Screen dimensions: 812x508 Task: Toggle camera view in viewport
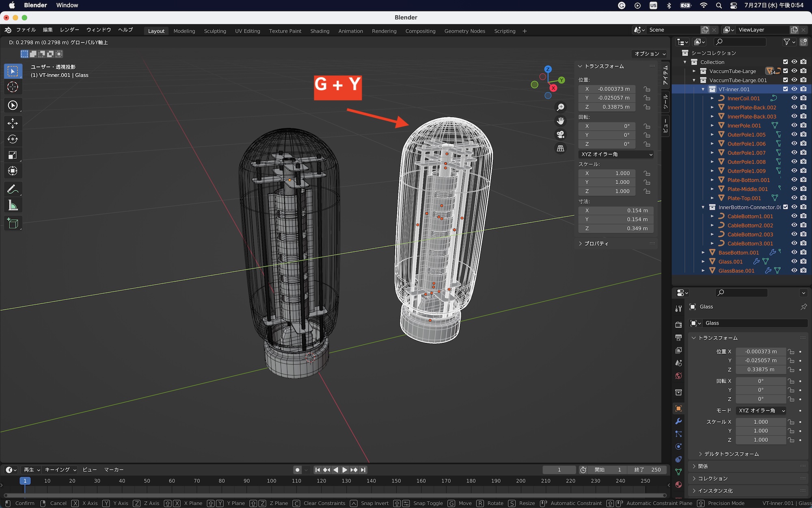560,135
